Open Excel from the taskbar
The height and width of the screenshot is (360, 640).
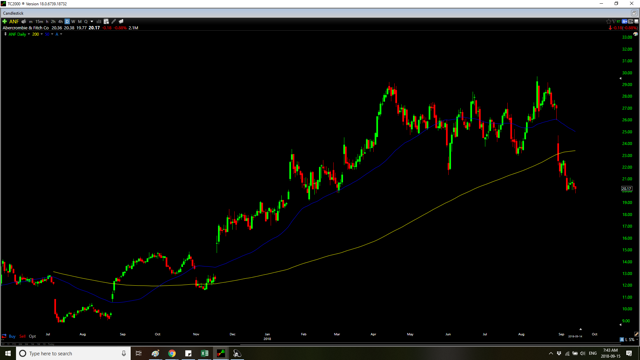pos(204,353)
